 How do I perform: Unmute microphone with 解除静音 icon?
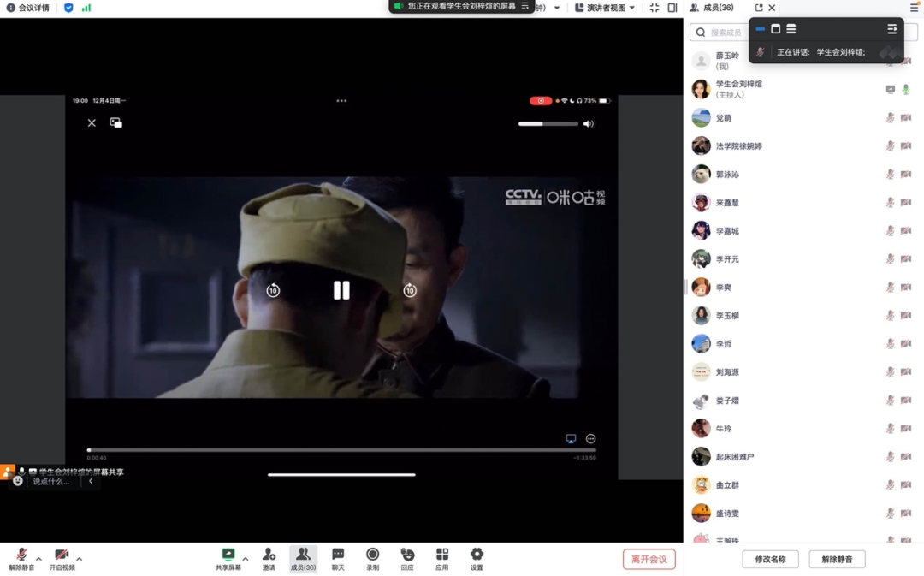tap(21, 556)
